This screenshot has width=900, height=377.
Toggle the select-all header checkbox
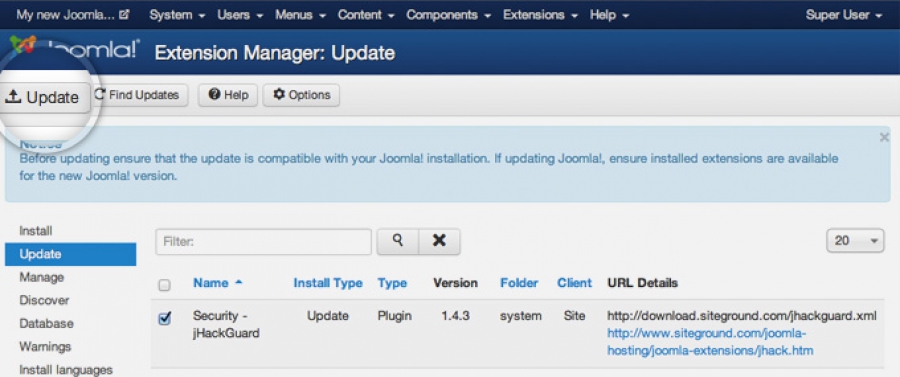[164, 285]
